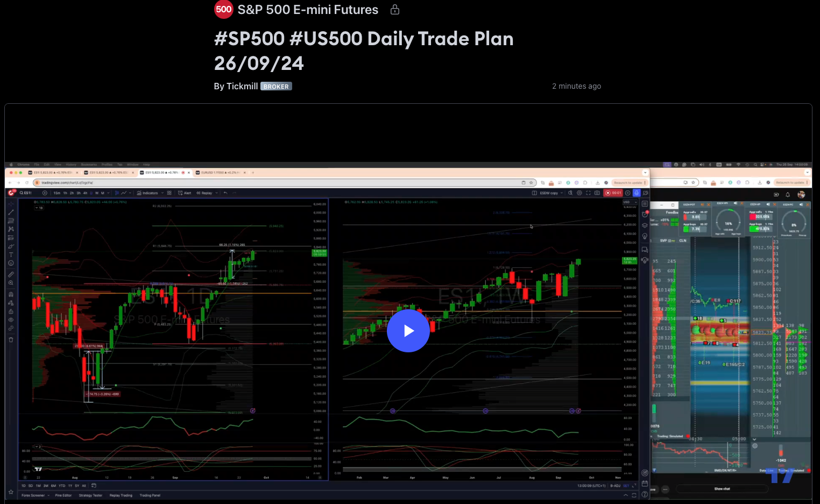Click the Show chat button in the right window
The height and width of the screenshot is (504, 820).
coord(722,489)
